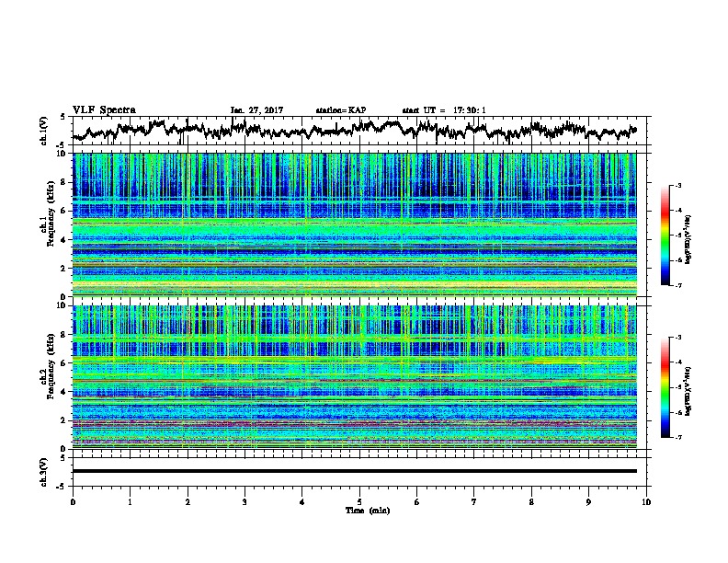Click the "-3" tick on ch.1 colorbar
Image resolution: width=728 pixels, height=563 pixels.
[x=677, y=186]
